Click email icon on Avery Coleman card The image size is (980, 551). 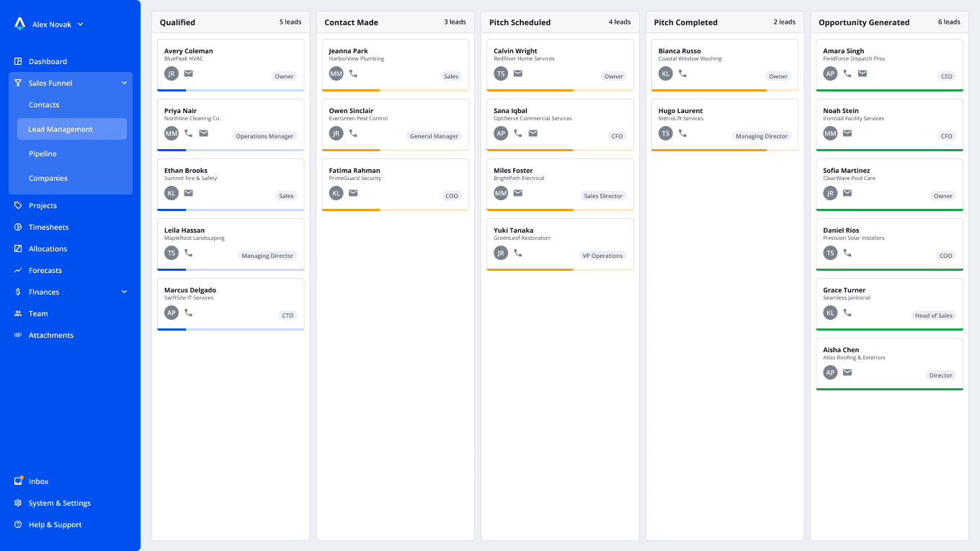[x=189, y=73]
